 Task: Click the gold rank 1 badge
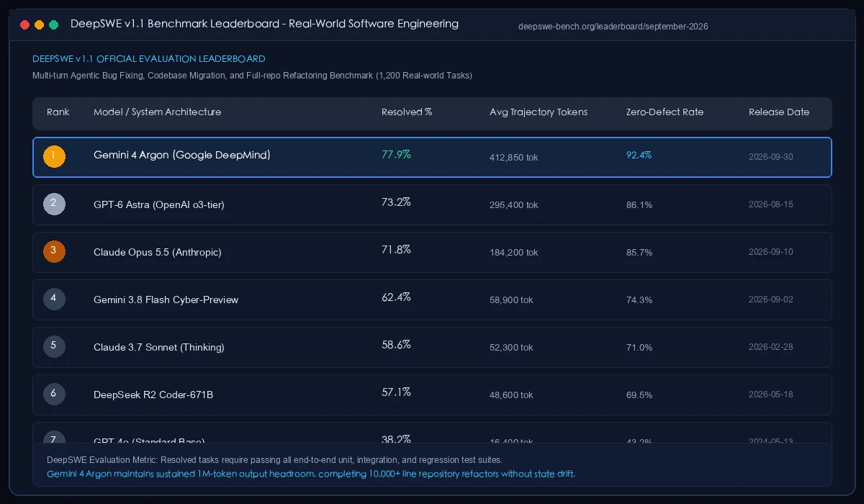pyautogui.click(x=54, y=156)
